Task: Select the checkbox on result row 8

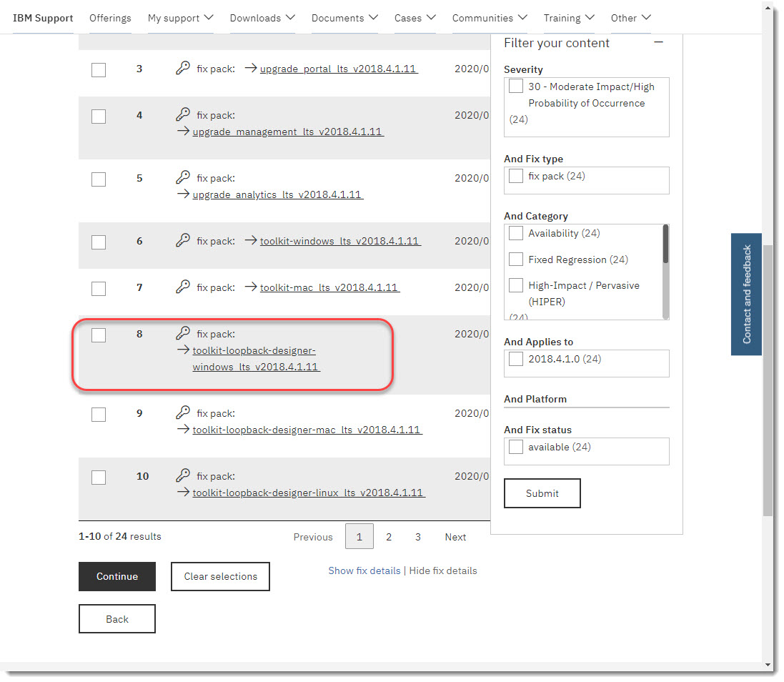Action: [98, 335]
